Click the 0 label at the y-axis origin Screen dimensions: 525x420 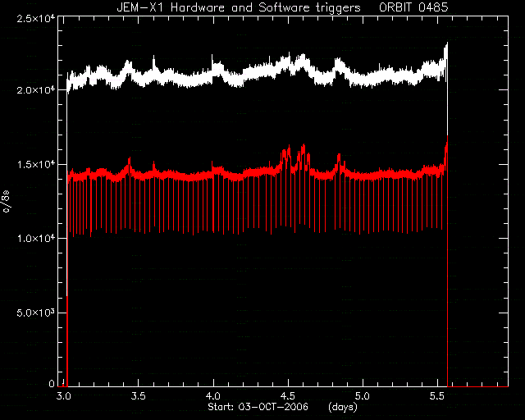(x=52, y=383)
